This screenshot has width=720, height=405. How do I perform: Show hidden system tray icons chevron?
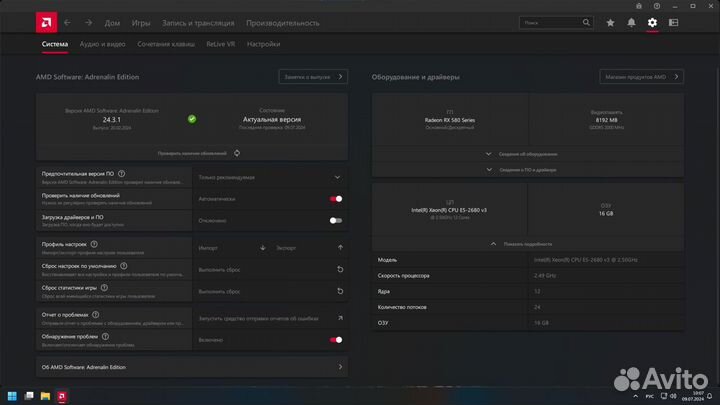(636, 396)
